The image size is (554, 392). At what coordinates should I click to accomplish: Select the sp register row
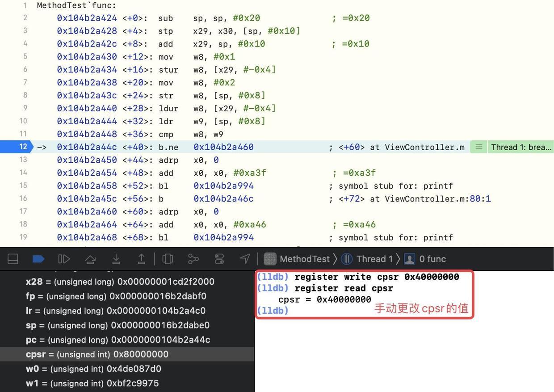tap(127, 325)
